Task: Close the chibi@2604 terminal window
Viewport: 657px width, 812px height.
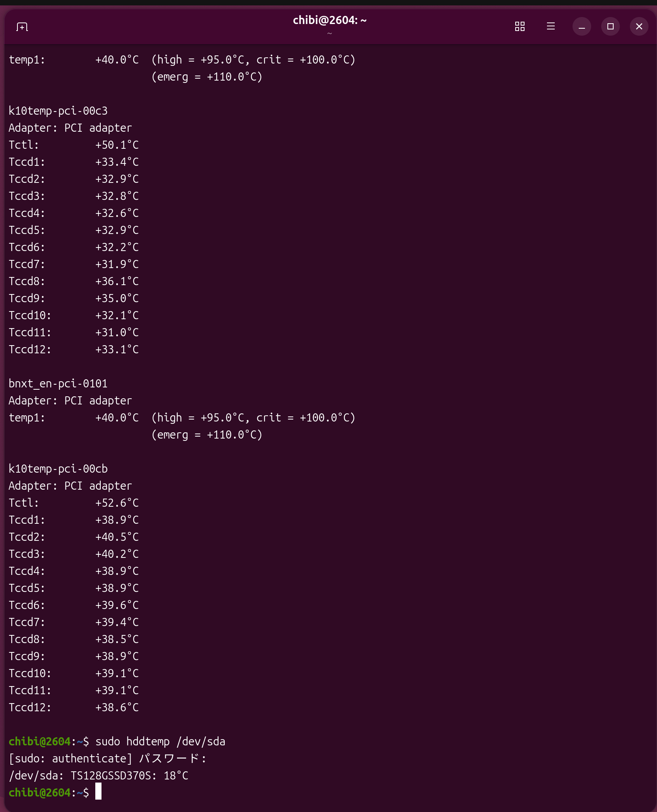Action: coord(639,26)
